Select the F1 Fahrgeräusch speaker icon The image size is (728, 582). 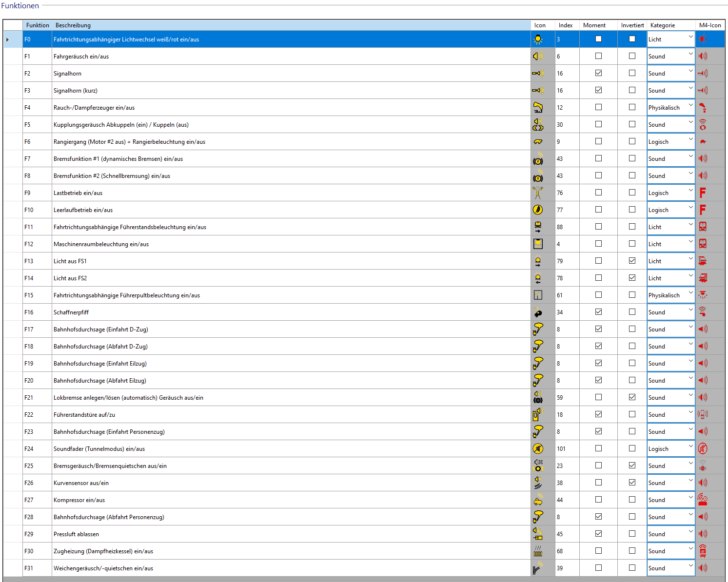pyautogui.click(x=538, y=57)
